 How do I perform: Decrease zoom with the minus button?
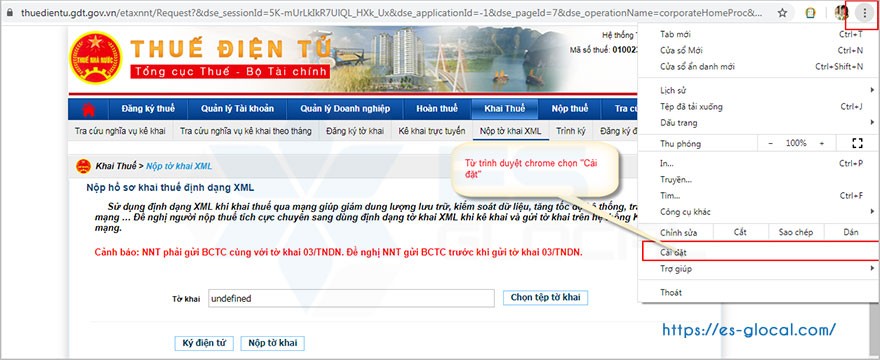tap(771, 143)
